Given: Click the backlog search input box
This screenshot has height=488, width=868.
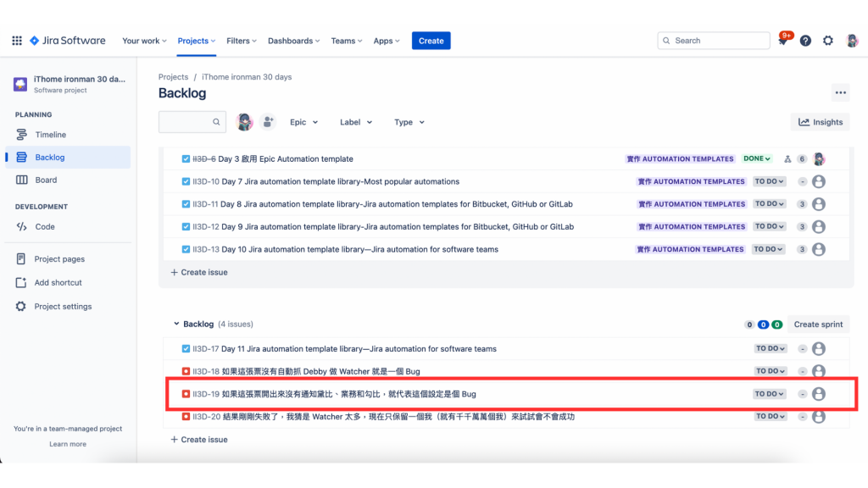Looking at the screenshot, I should [x=192, y=122].
